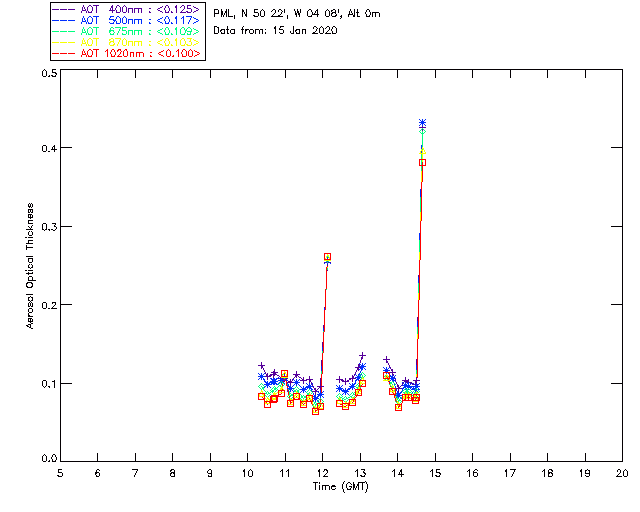
Task: Click the red dashed line sample for 1020nm
Action: pos(64,53)
